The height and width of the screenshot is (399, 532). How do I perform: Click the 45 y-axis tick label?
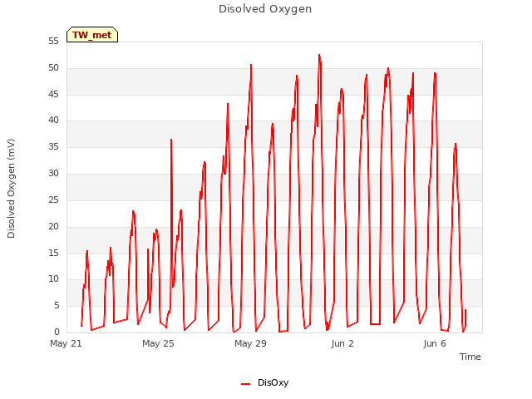pos(53,94)
